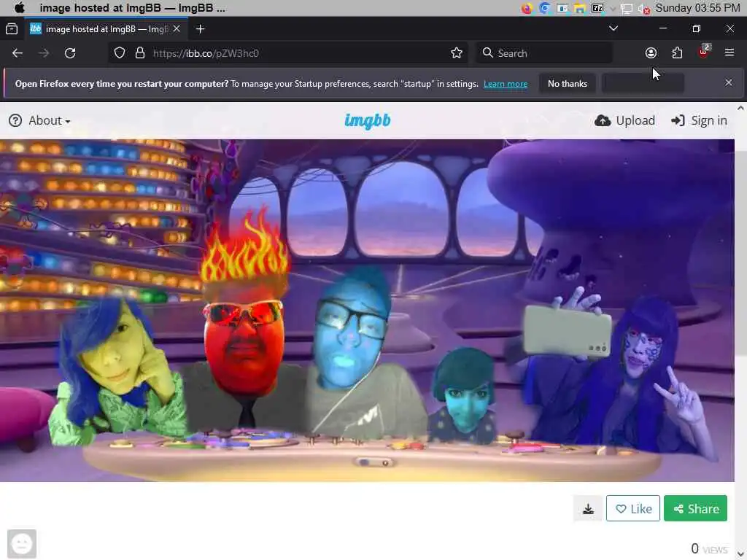This screenshot has width=747, height=560.
Task: Open the About dropdown menu
Action: coord(40,120)
